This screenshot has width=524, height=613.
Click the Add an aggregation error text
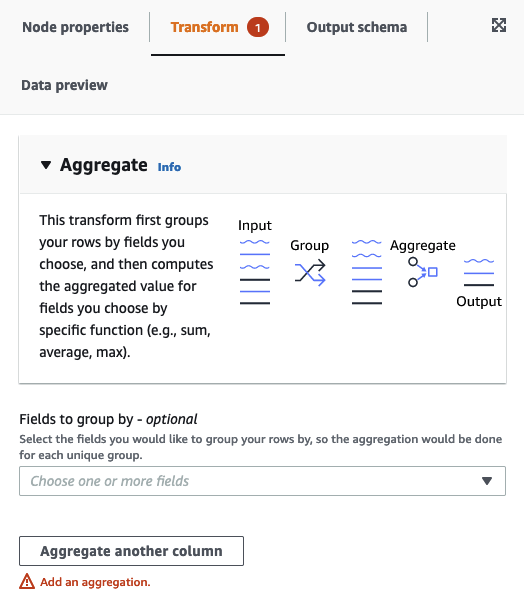(x=95, y=582)
